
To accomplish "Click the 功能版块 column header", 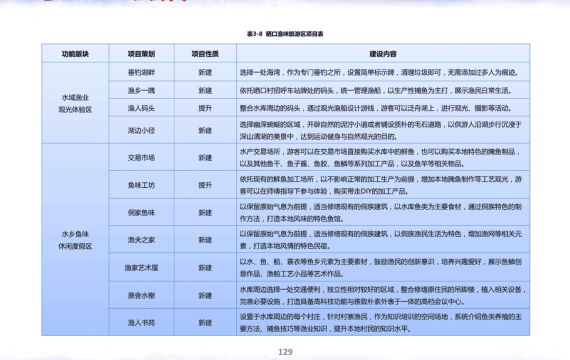I will (75, 54).
